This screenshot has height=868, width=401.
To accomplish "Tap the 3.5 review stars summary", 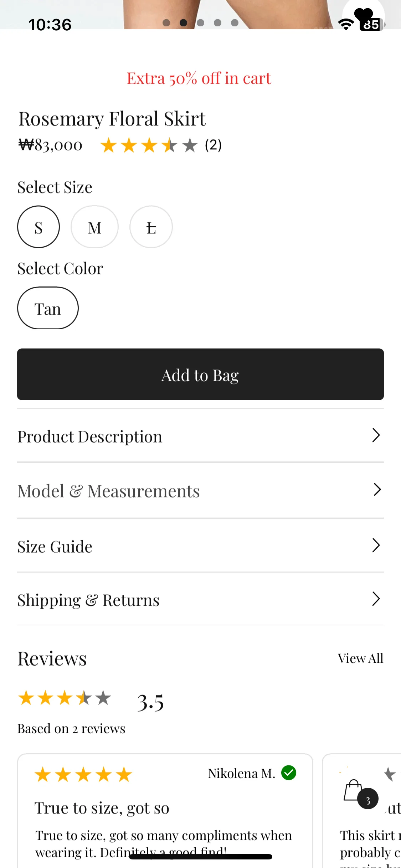I will pyautogui.click(x=65, y=698).
